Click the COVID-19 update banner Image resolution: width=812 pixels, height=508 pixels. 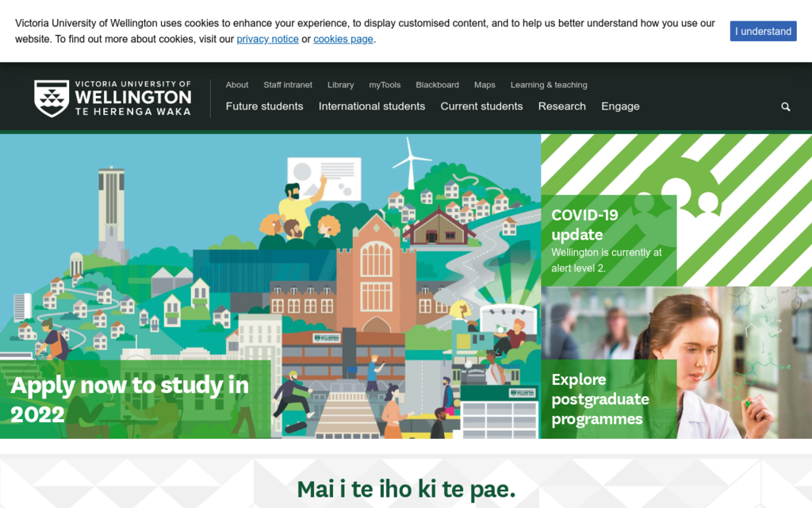(609, 238)
